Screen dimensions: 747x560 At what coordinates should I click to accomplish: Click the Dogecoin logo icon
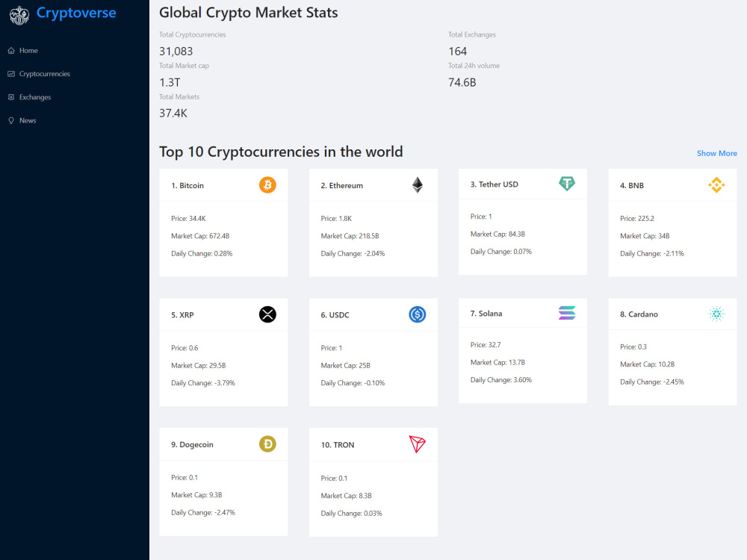[x=267, y=444]
